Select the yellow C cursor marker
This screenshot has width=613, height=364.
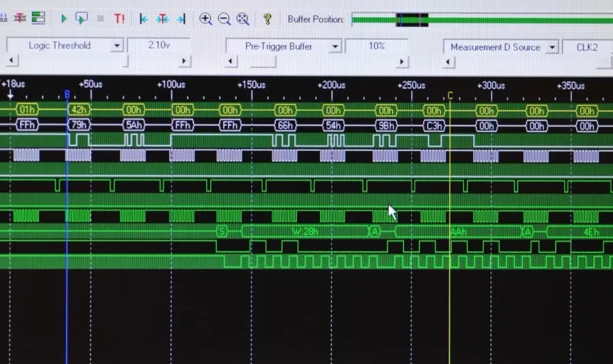450,95
